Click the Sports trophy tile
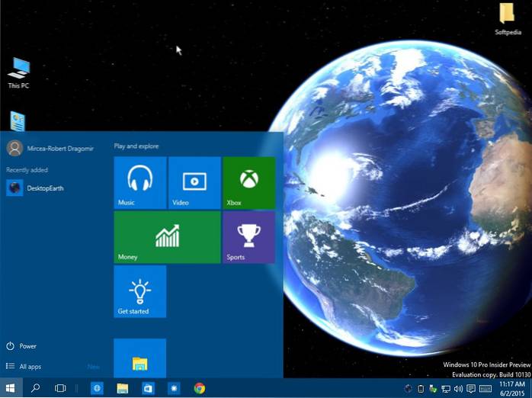The height and width of the screenshot is (398, 532). coord(248,237)
